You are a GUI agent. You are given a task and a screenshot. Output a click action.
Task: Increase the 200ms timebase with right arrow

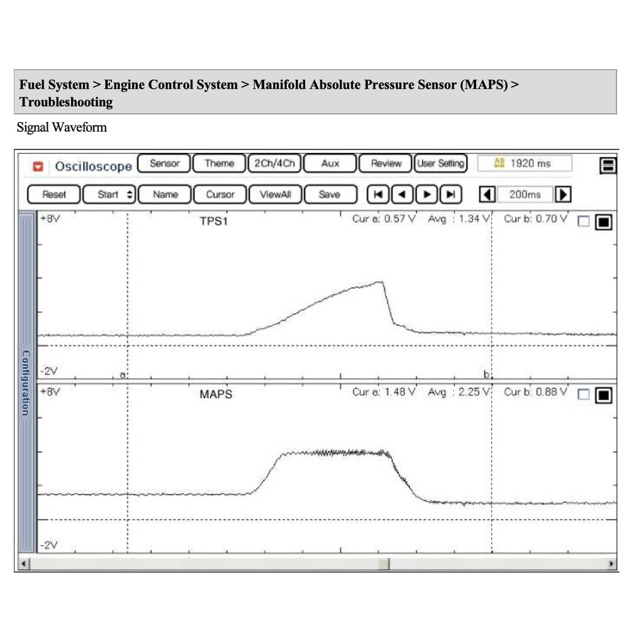click(x=564, y=194)
